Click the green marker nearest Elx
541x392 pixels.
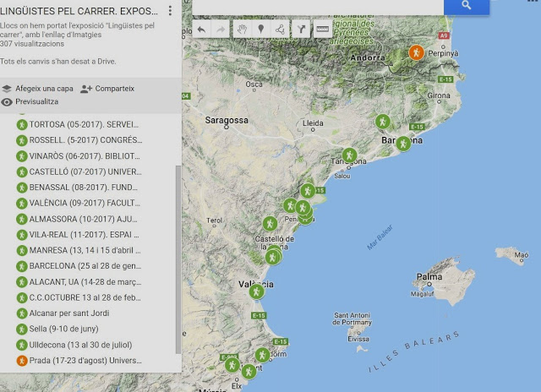[x=249, y=372]
